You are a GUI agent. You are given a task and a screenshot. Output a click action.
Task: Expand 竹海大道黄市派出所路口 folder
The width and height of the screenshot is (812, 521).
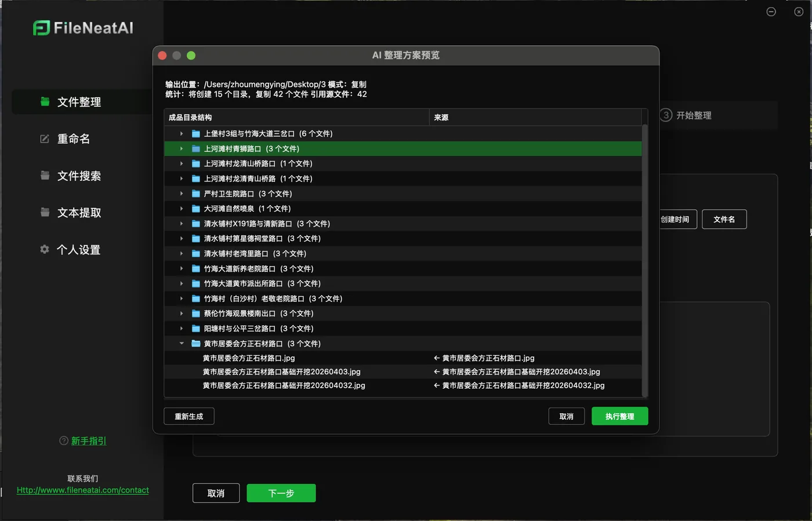(182, 283)
